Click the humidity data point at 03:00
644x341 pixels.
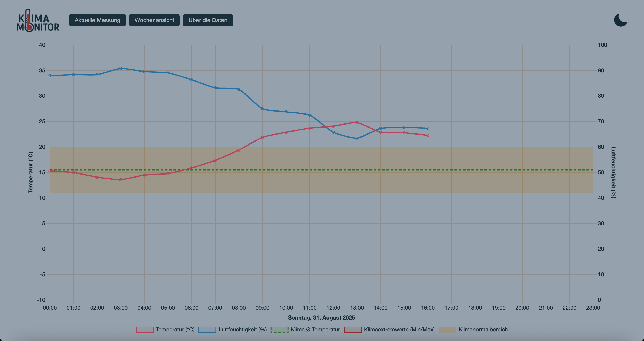coord(121,69)
